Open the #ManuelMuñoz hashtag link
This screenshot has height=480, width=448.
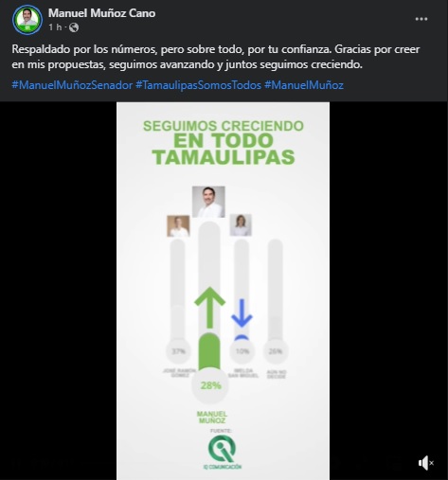click(x=304, y=85)
